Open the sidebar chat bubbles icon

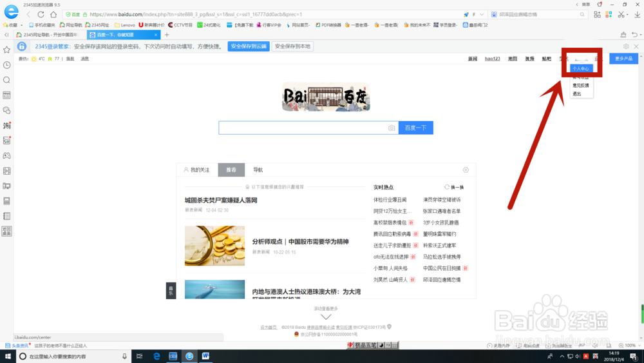click(x=6, y=111)
